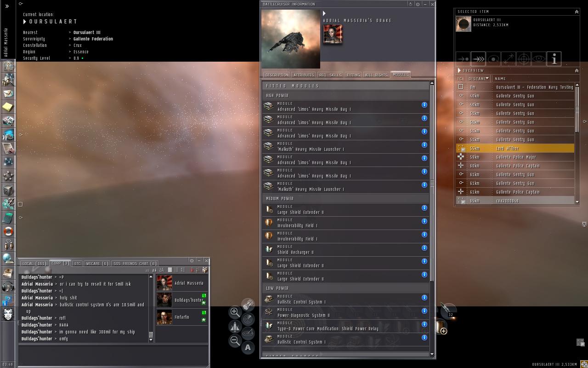Select the smallest chat font size 'a' toggle
The image size is (588, 368).
click(148, 270)
